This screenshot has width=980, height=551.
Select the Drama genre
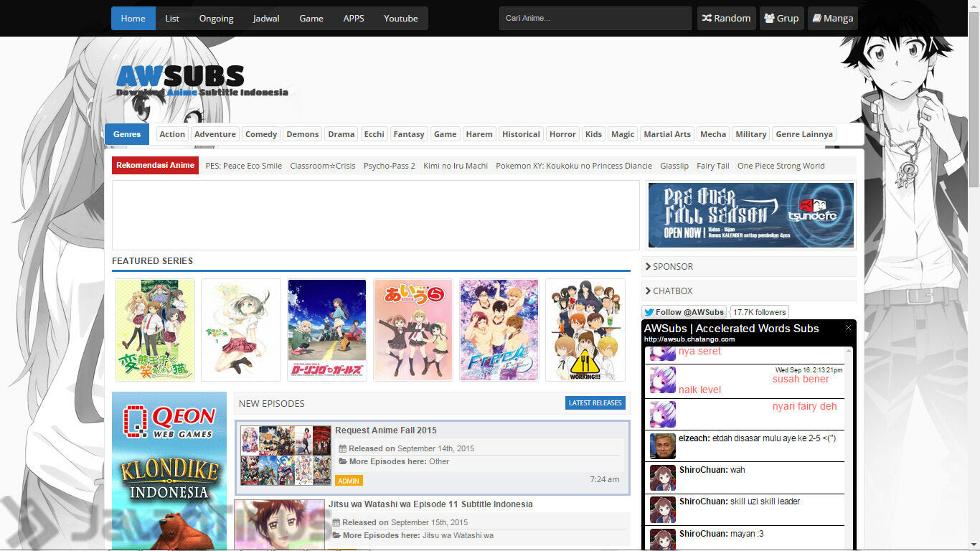tap(341, 134)
